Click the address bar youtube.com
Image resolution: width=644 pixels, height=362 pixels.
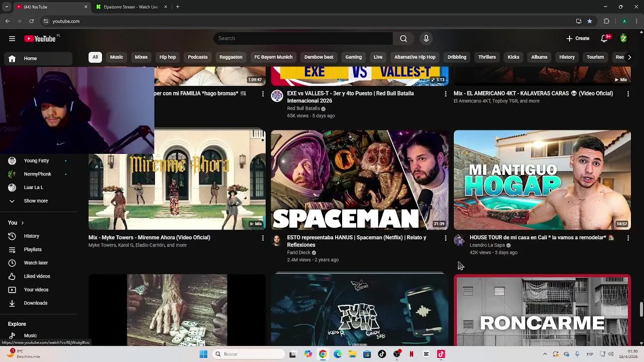[66, 21]
